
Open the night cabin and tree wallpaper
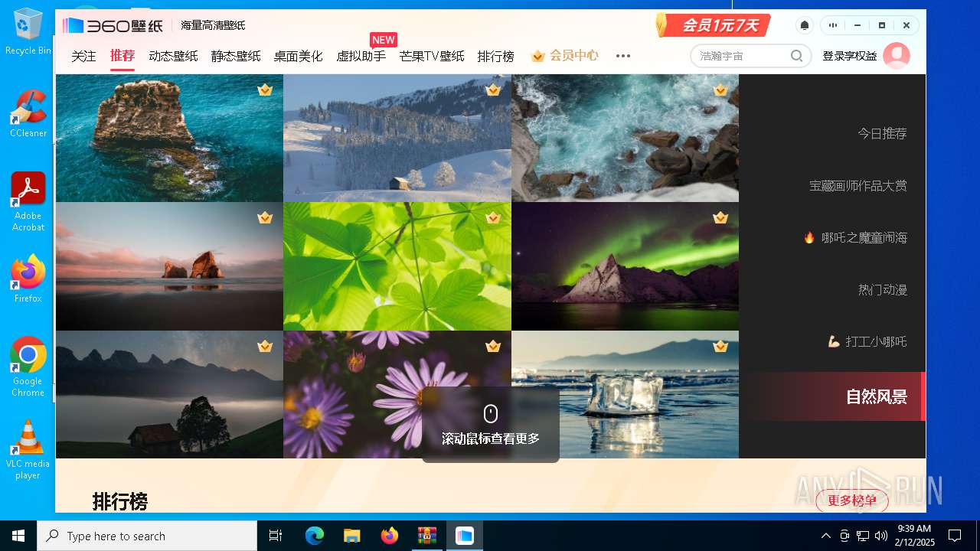point(169,395)
